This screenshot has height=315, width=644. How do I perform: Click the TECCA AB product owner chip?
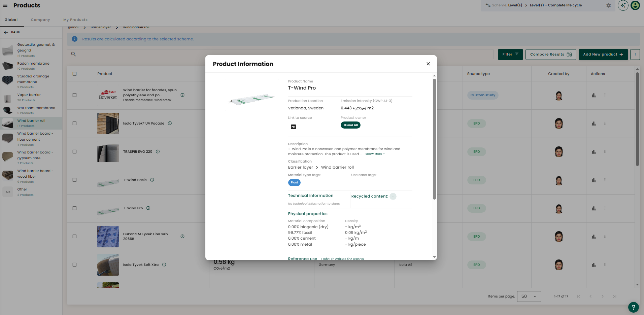350,125
